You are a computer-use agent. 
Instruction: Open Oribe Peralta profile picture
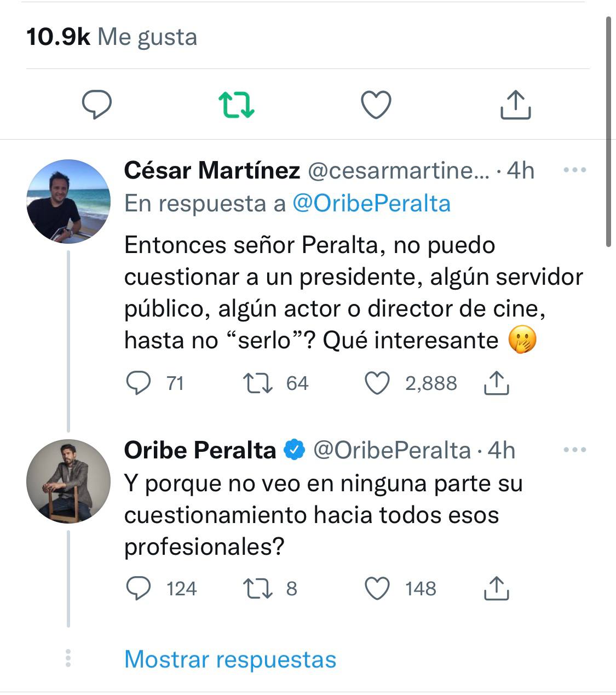68,481
